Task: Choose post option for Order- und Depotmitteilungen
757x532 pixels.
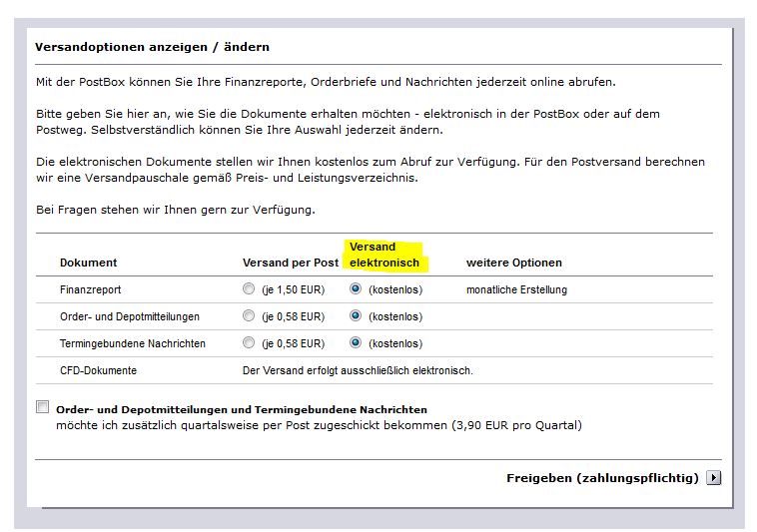Action: point(248,316)
